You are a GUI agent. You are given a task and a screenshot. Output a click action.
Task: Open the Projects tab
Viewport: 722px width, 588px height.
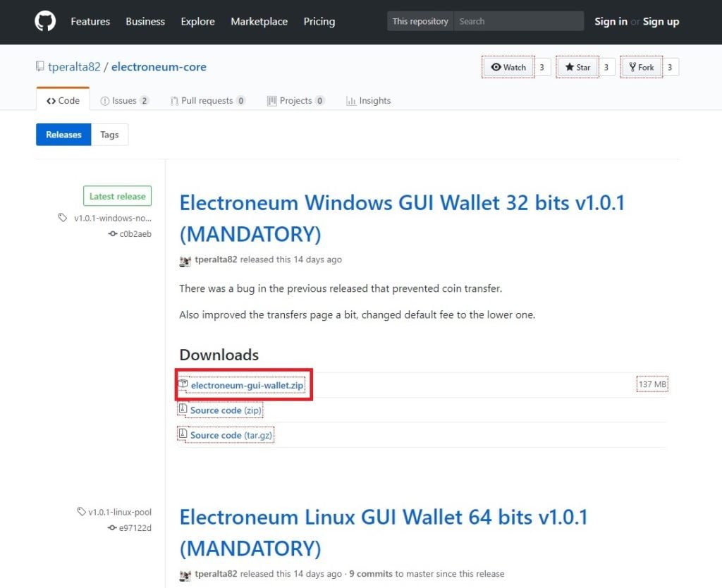coord(295,100)
